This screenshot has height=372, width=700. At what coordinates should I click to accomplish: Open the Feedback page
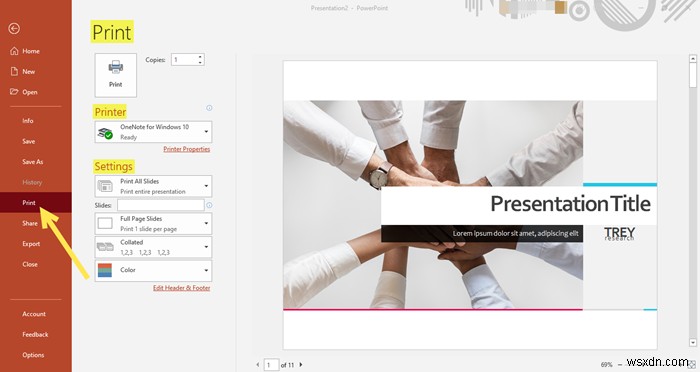point(35,334)
